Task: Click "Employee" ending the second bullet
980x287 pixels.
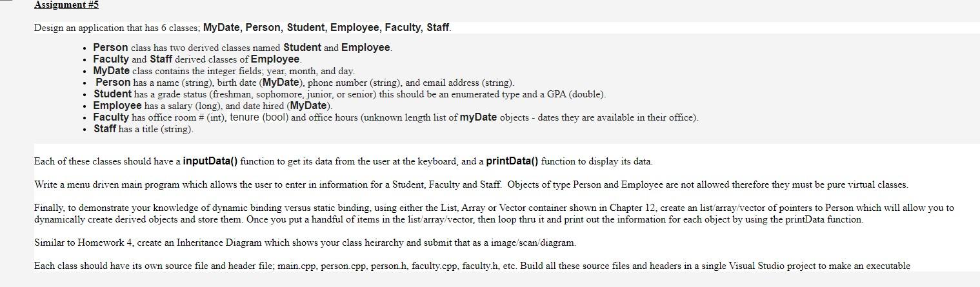Action: (x=275, y=59)
